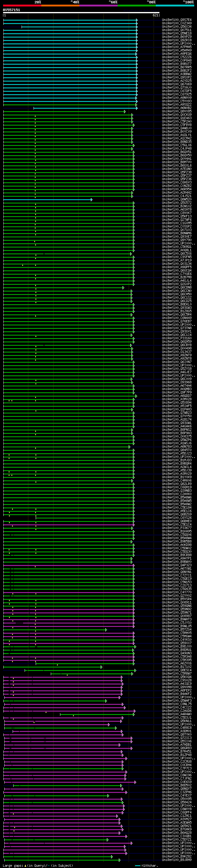This screenshot has height=868, width=197.
Task: Open hit UniRef100_C6TDF5
Action: [x=177, y=91]
